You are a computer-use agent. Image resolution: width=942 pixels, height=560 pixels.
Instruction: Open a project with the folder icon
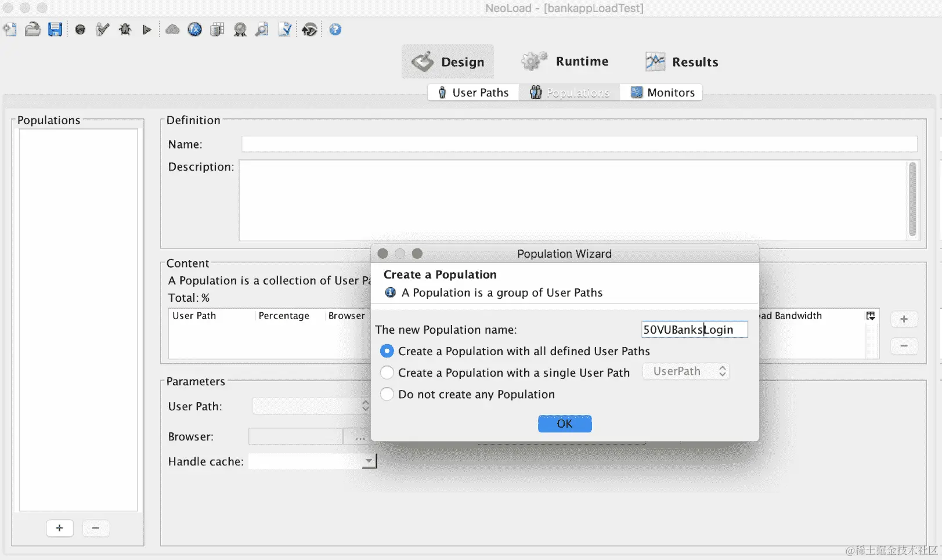pos(33,30)
